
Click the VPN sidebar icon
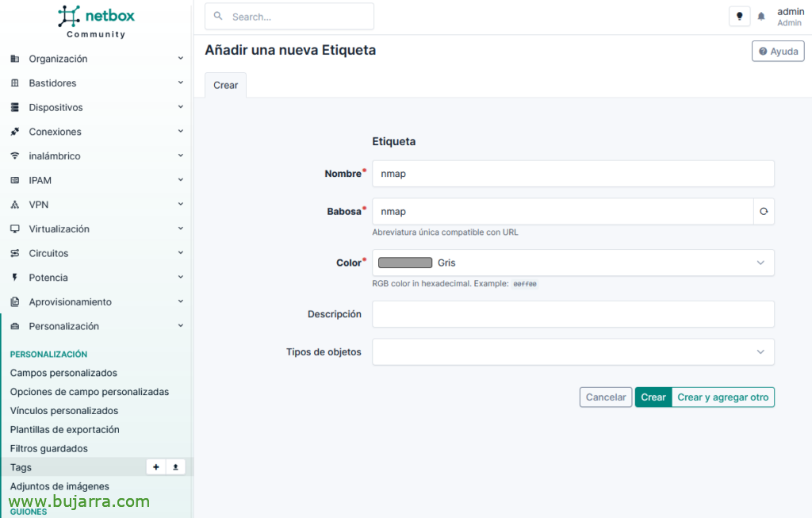13,204
